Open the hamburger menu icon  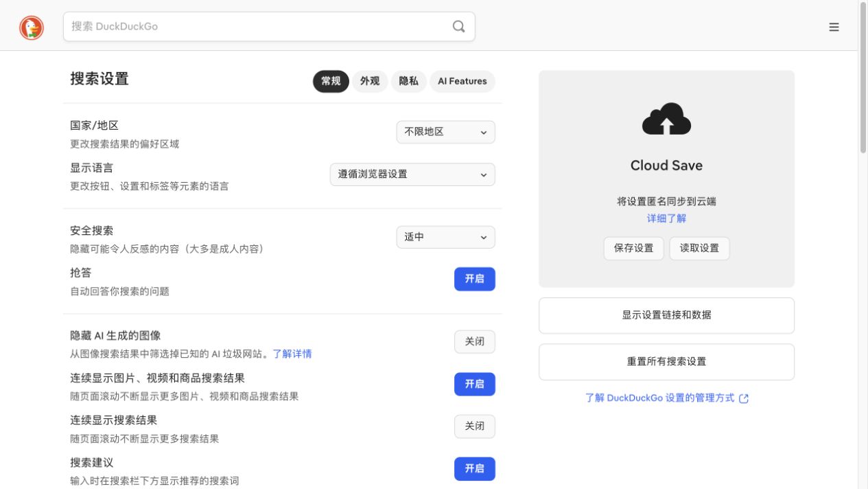click(834, 27)
